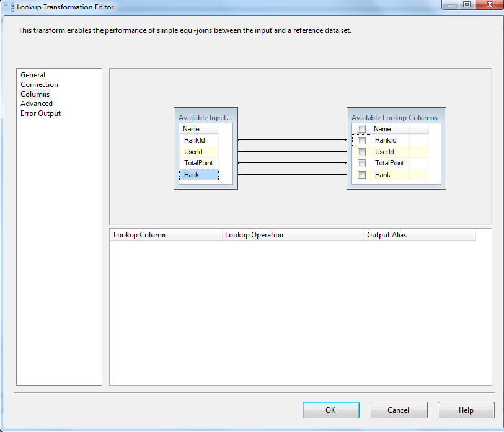Tick the UserId lookup column checkbox
This screenshot has height=432, width=504.
pyautogui.click(x=361, y=152)
